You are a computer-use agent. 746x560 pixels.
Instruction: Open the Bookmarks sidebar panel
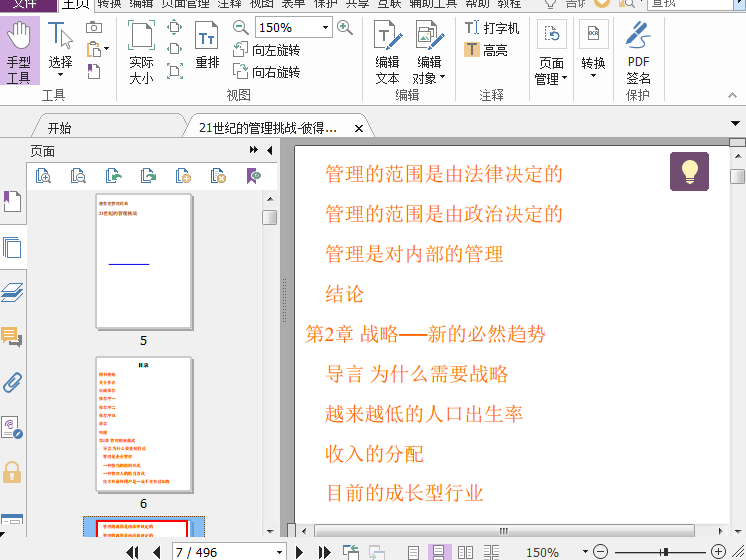tap(12, 201)
